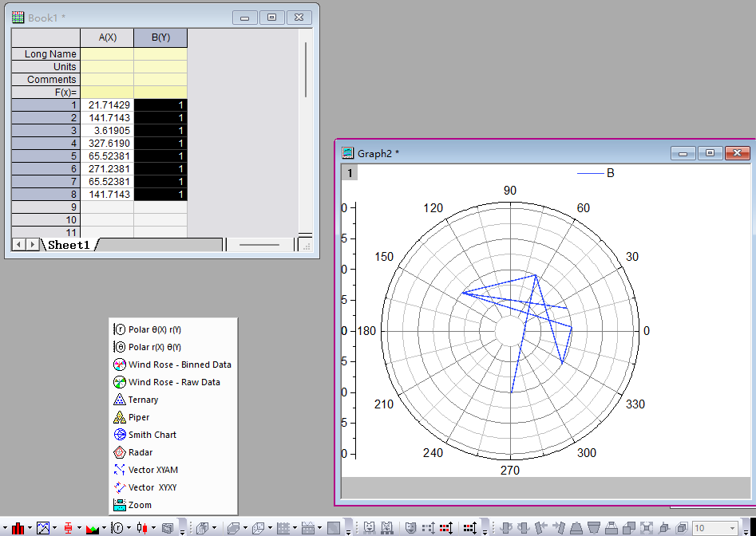This screenshot has height=536, width=756.
Task: Click the polar plot toolbar icon
Action: [117, 528]
